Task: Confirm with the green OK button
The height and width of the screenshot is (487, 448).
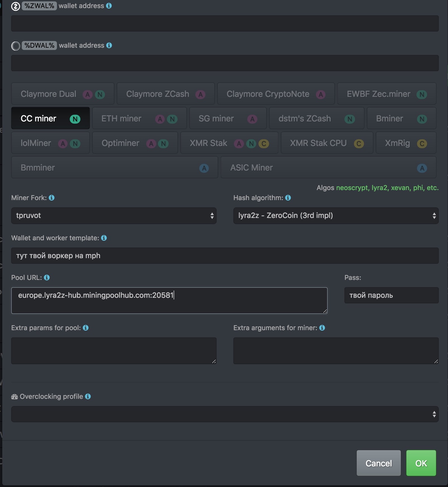Action: click(x=421, y=463)
